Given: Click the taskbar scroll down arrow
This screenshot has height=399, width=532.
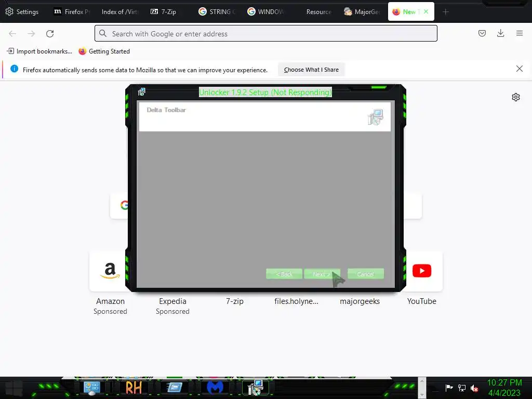Looking at the screenshot, I should point(422,395).
